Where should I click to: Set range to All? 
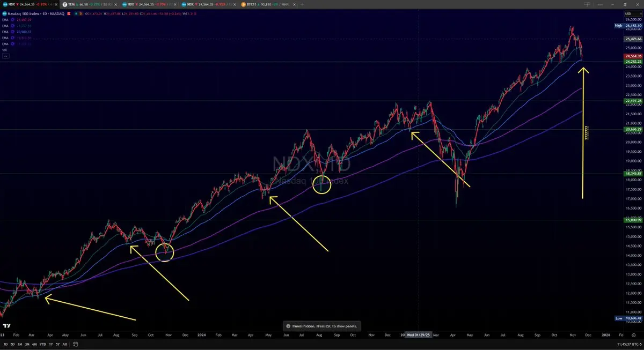[x=64, y=344]
